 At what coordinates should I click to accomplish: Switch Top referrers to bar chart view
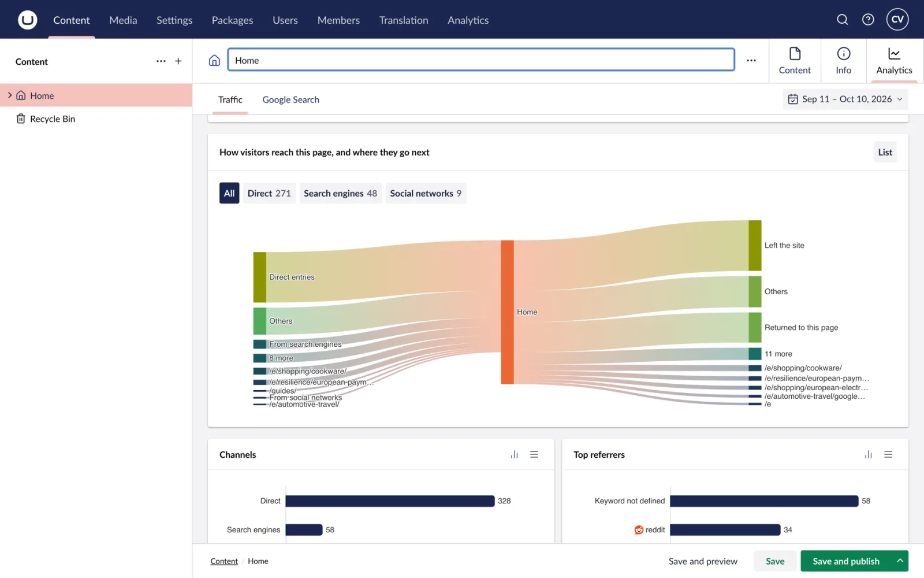(868, 454)
